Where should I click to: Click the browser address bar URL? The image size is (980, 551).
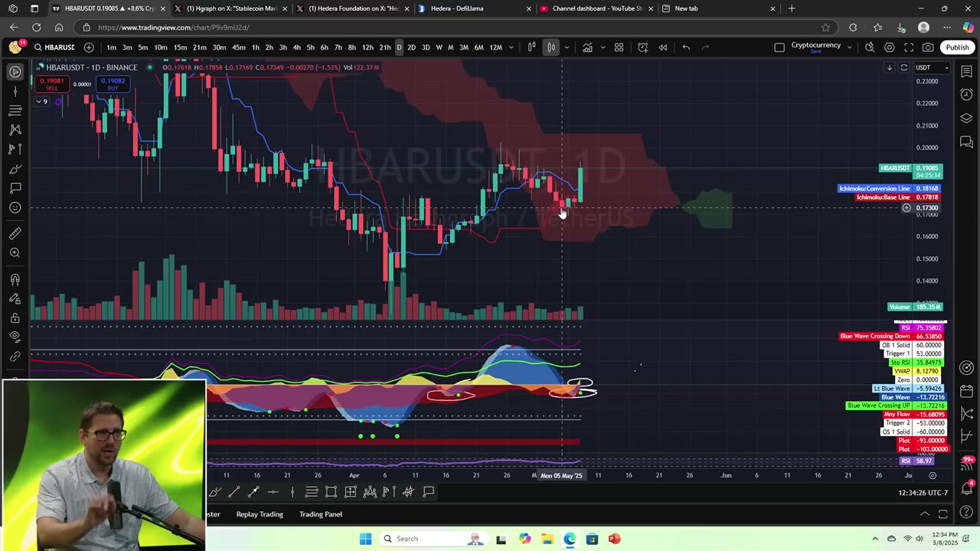[173, 28]
